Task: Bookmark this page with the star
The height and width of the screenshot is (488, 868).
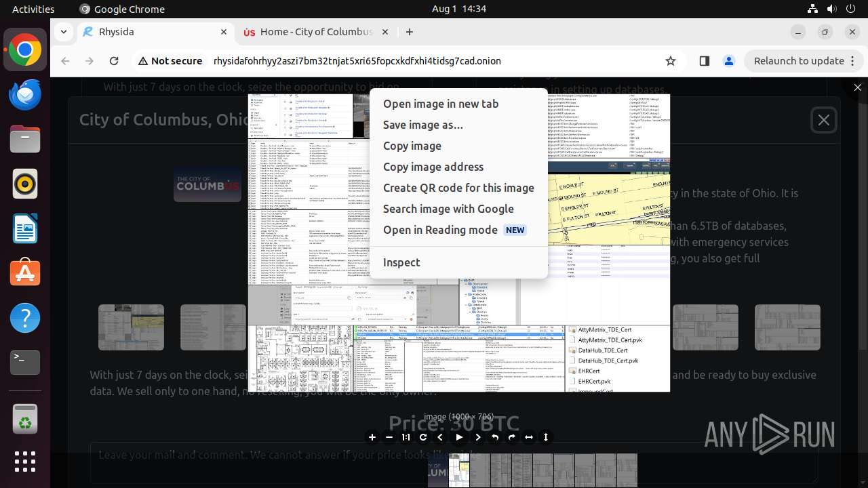Action: click(x=671, y=61)
